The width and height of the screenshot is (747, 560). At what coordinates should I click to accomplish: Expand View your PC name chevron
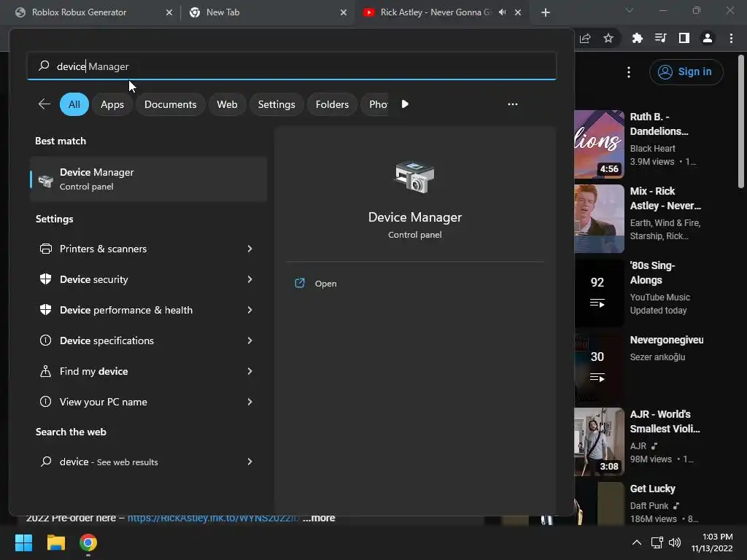249,402
